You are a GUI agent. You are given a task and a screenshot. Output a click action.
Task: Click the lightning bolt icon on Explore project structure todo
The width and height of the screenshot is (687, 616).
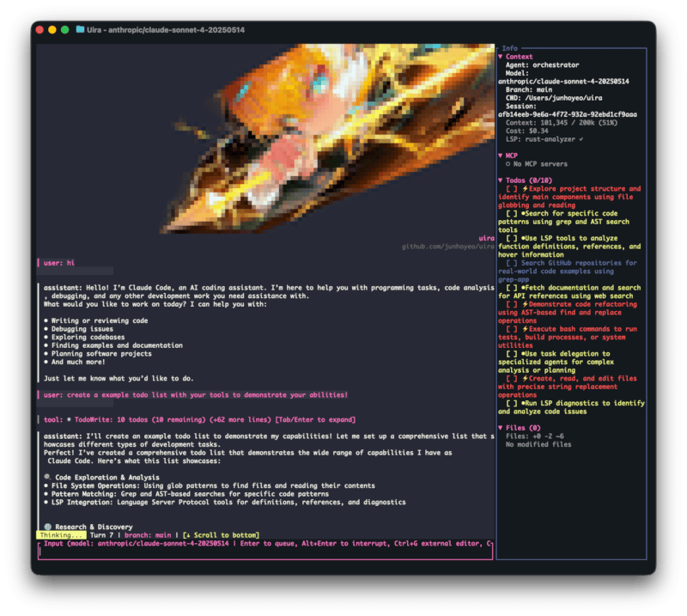coord(526,188)
